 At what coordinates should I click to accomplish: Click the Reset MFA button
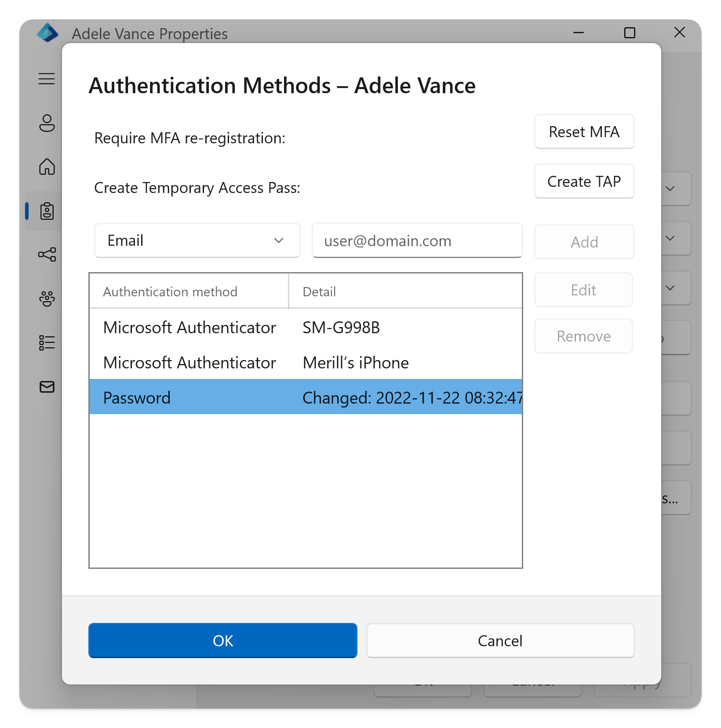point(584,131)
